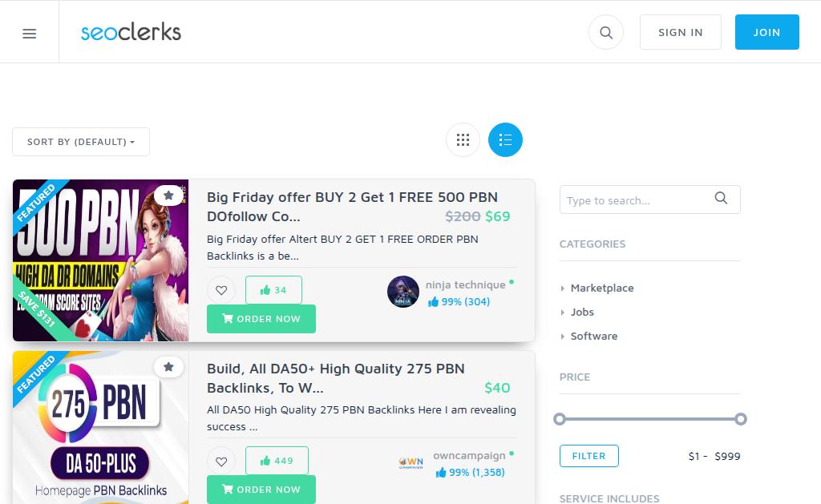Click the Type to search input field
The image size is (821, 504).
point(637,200)
